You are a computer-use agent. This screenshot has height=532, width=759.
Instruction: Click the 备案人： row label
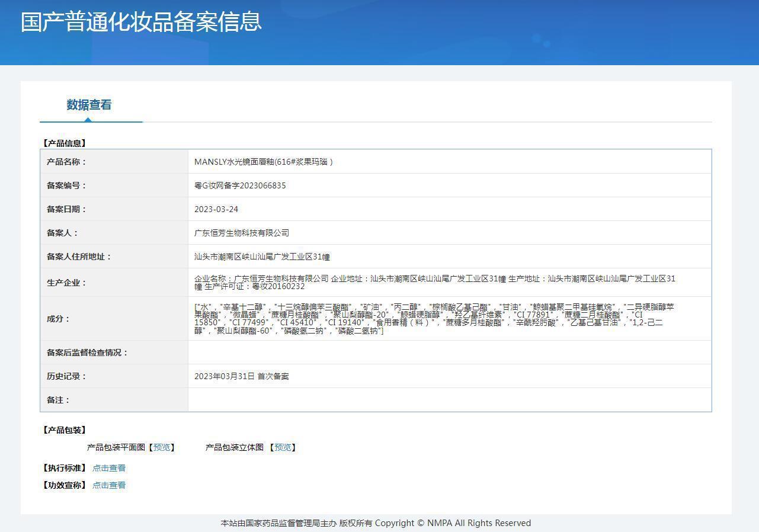click(x=62, y=233)
